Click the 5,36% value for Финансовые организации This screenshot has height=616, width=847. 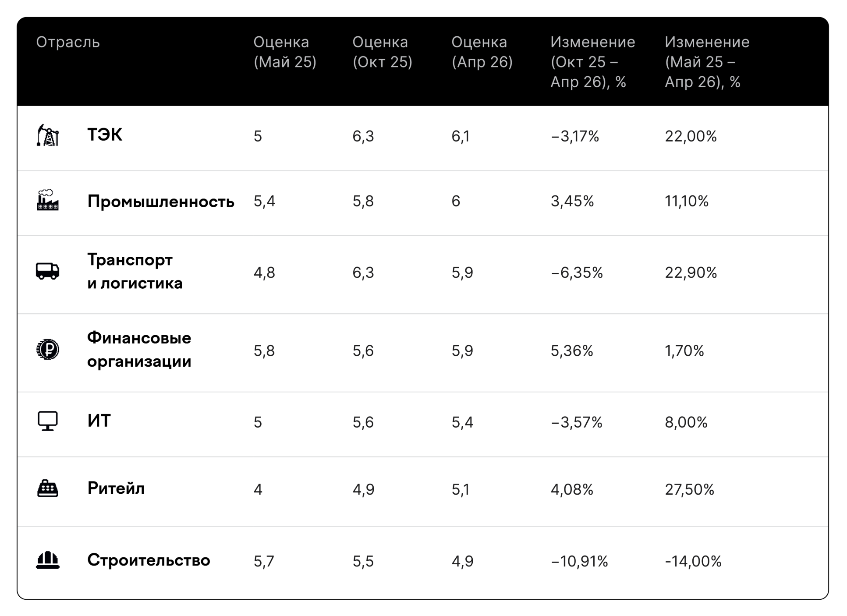tap(572, 351)
